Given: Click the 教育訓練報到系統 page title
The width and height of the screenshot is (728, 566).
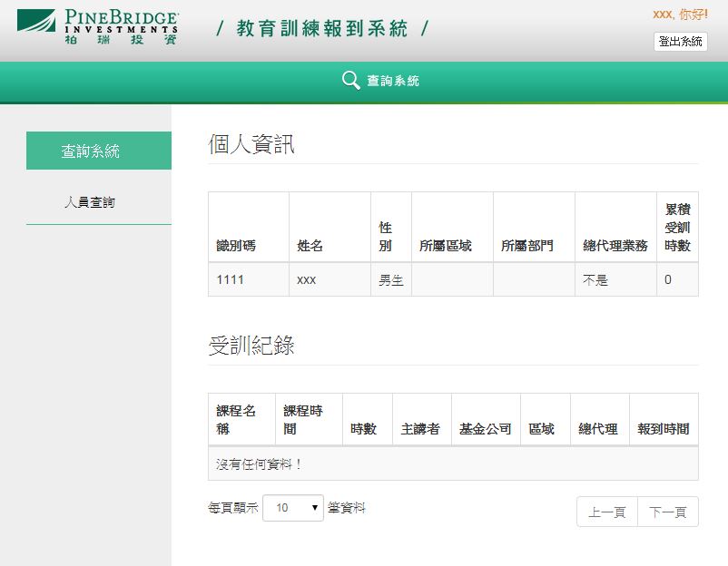Looking at the screenshot, I should (x=321, y=28).
